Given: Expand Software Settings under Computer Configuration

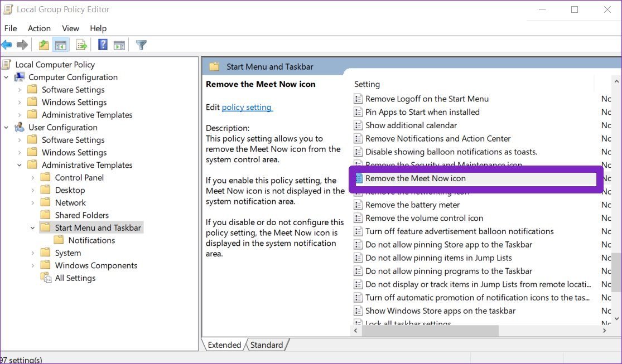Looking at the screenshot, I should coord(20,90).
